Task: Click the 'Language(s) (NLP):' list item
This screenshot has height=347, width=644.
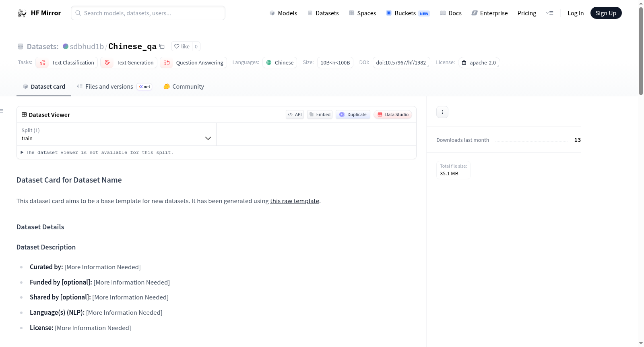Action: click(96, 312)
